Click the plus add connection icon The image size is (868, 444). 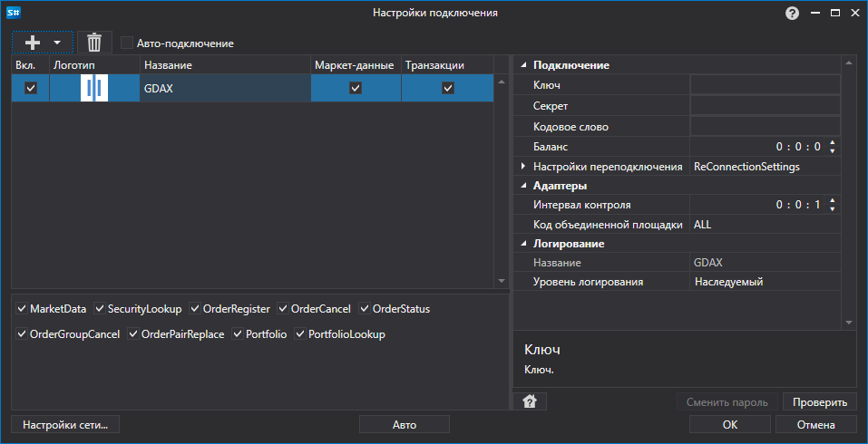pos(34,42)
